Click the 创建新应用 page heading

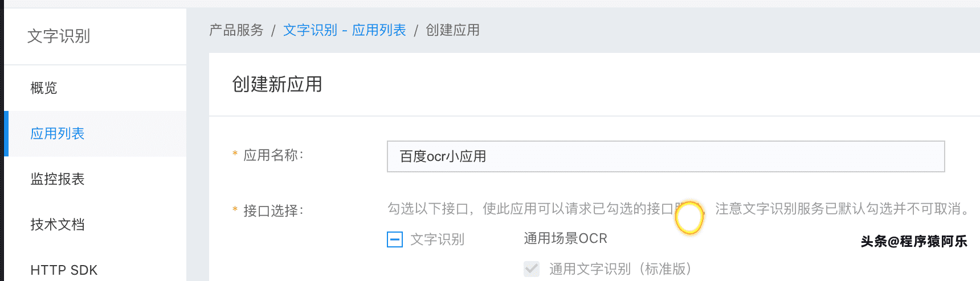pyautogui.click(x=277, y=84)
